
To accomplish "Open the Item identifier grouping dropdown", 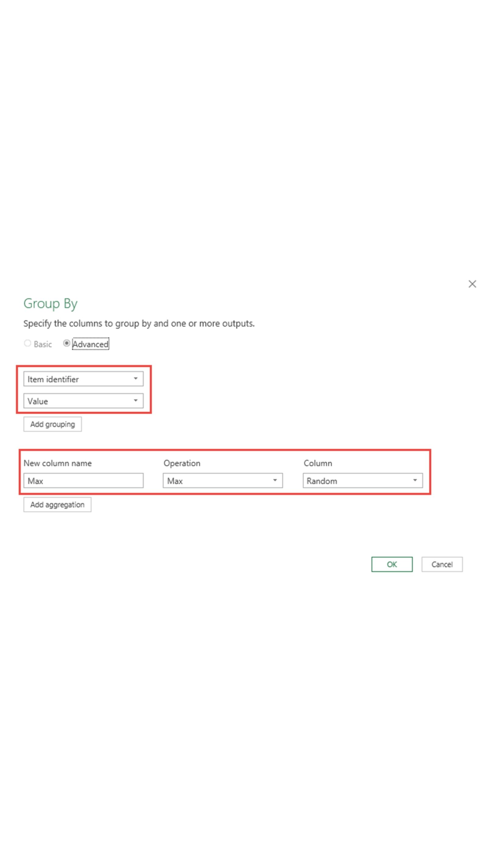I will pos(83,379).
